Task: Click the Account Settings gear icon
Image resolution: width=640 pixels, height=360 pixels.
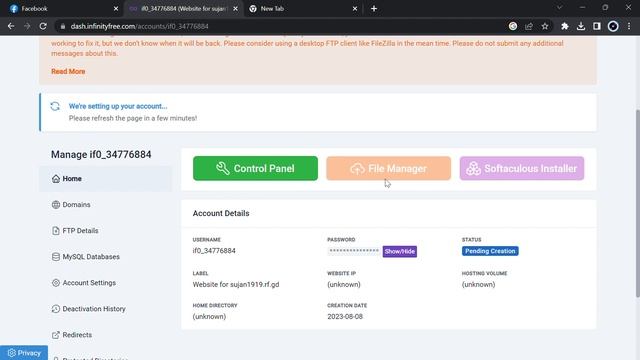Action: coord(56,283)
